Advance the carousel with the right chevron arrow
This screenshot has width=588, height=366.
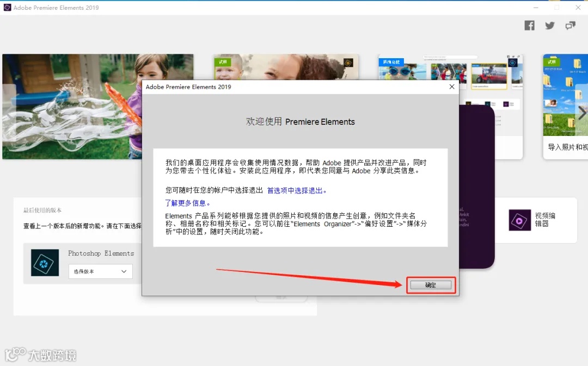pos(581,113)
